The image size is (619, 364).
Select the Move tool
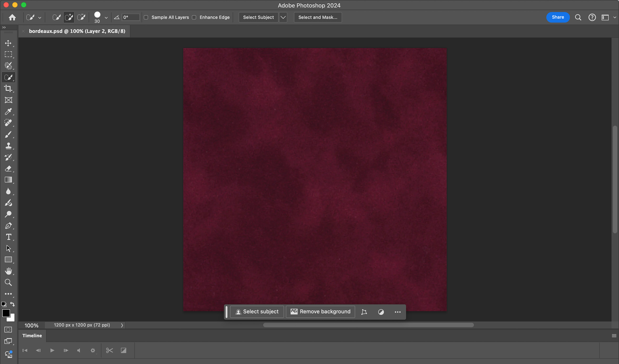pos(8,43)
